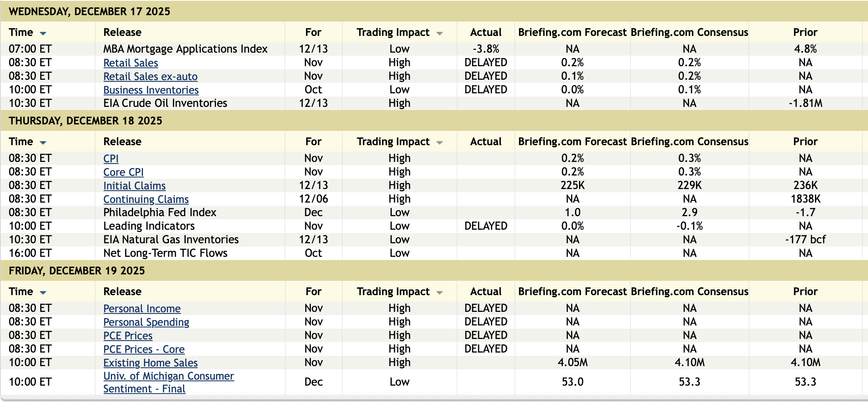Open the PCE Prices link
The image size is (868, 402).
coord(128,336)
